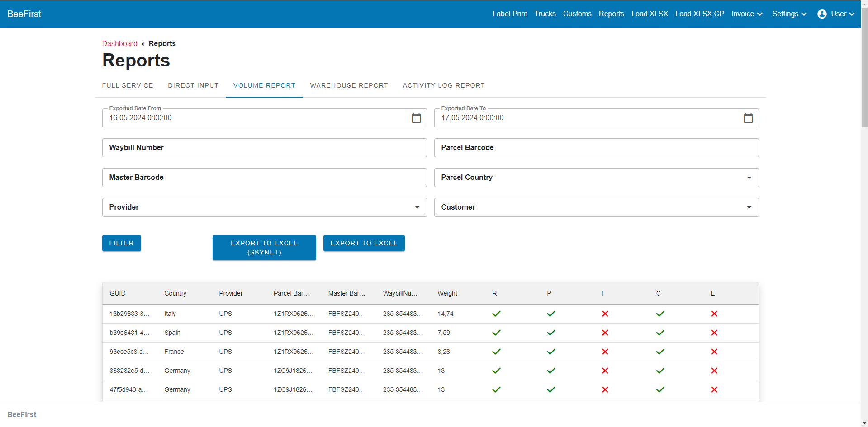Click Export to Excel (Skynet) button
The image size is (868, 427).
(x=264, y=248)
